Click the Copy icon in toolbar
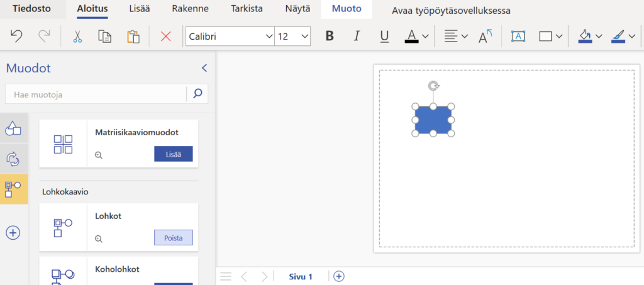The height and width of the screenshot is (285, 644). pyautogui.click(x=104, y=36)
